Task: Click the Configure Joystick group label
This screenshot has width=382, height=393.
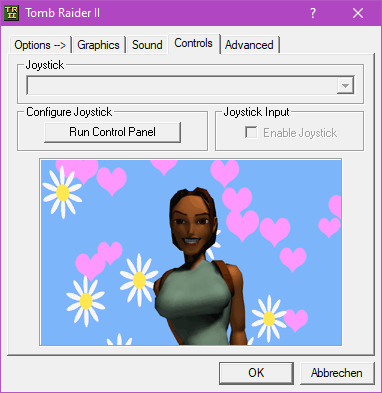Action: click(69, 112)
